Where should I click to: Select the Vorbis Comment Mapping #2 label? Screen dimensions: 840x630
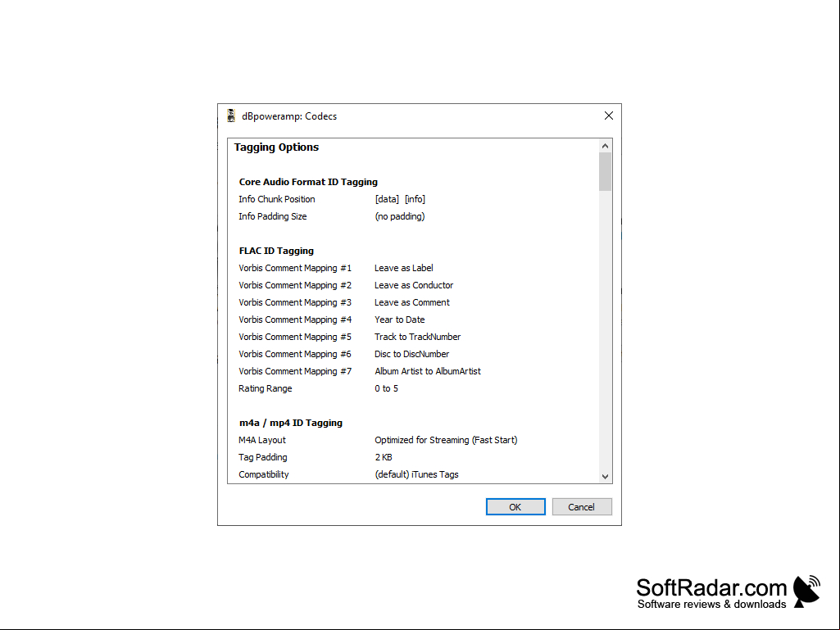click(x=295, y=285)
